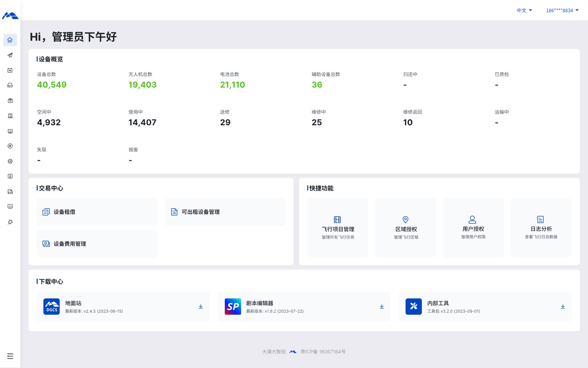588x368 pixels.
Task: Download the 地面站 ground station software
Action: 201,307
